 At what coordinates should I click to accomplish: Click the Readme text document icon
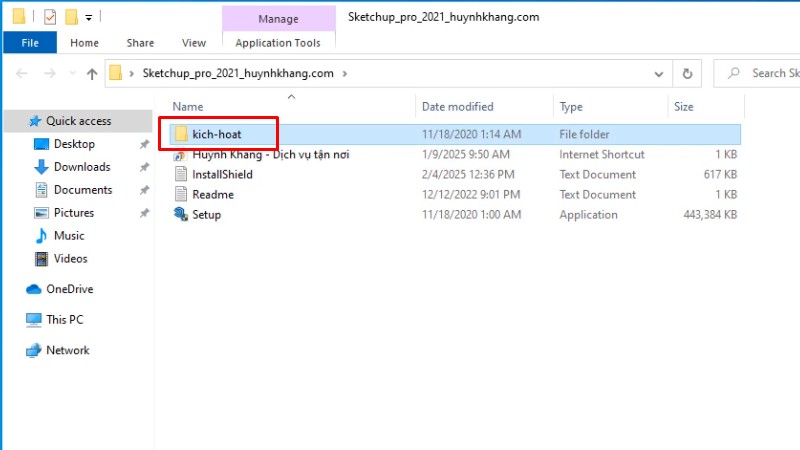pyautogui.click(x=180, y=194)
